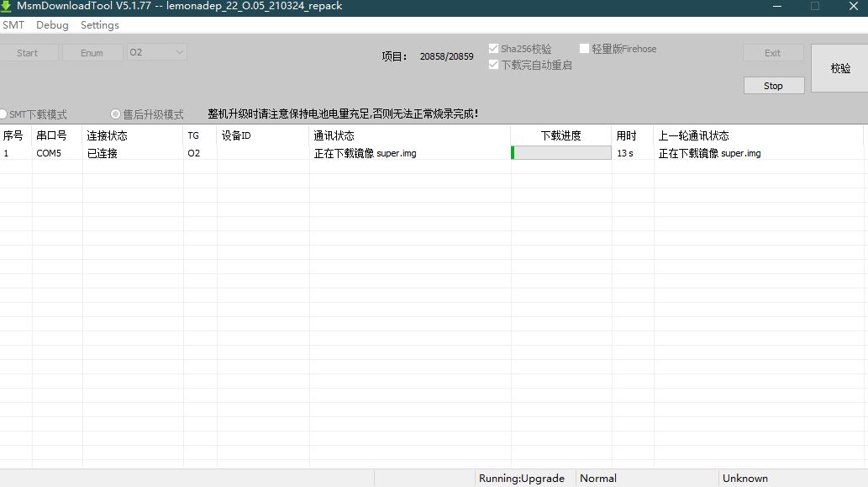The width and height of the screenshot is (868, 487).
Task: Click the MsmDownloadTool green download app icon
Action: [x=6, y=6]
